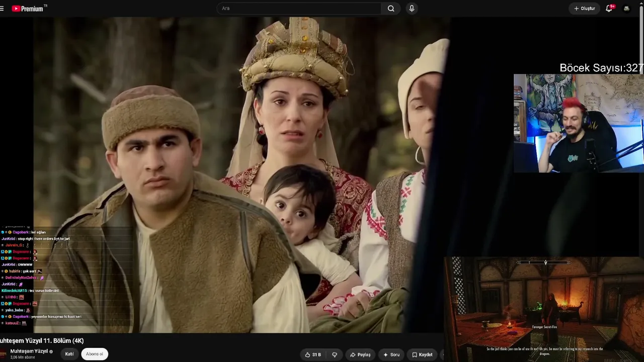Screen dimensions: 644x362
Task: Dislike the video with thumbs down
Action: [335, 354]
